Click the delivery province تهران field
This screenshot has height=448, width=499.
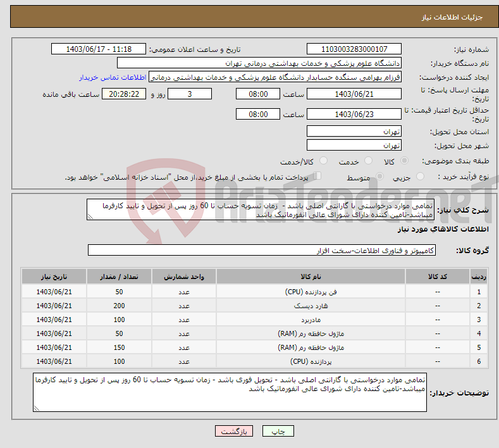354,131
